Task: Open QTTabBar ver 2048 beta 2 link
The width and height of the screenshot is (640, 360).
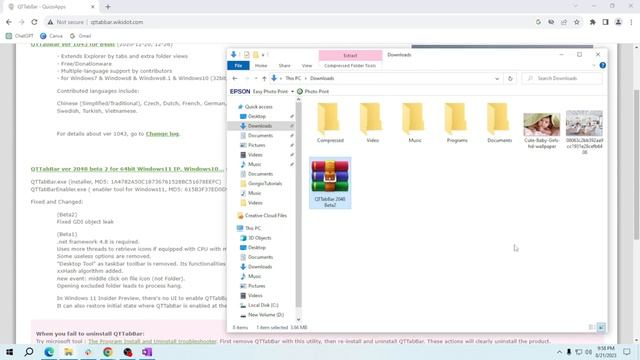Action: [x=127, y=169]
